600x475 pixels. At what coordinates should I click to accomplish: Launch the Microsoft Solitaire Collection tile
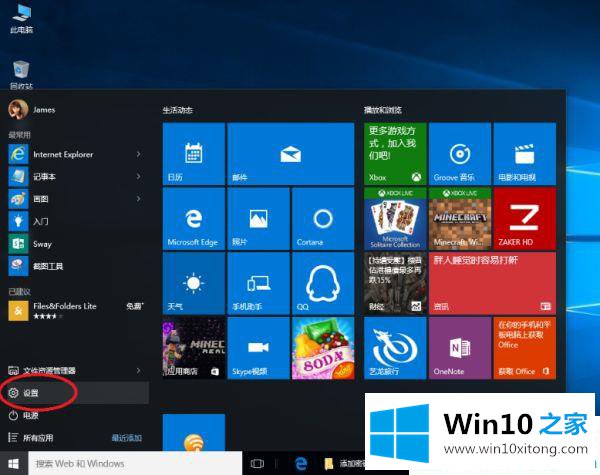395,219
